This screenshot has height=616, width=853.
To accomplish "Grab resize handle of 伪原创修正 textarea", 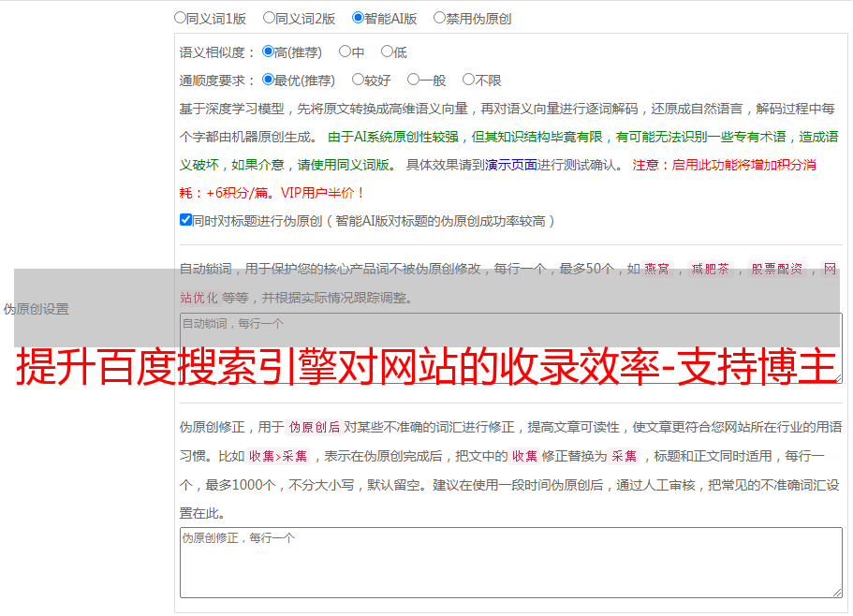I will (x=837, y=593).
